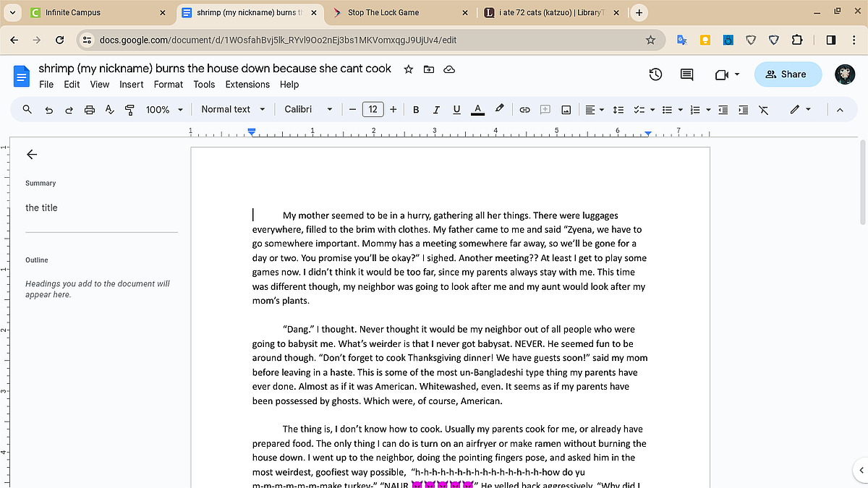Open the Extensions menu
Screen dimensions: 868x488
(x=247, y=85)
